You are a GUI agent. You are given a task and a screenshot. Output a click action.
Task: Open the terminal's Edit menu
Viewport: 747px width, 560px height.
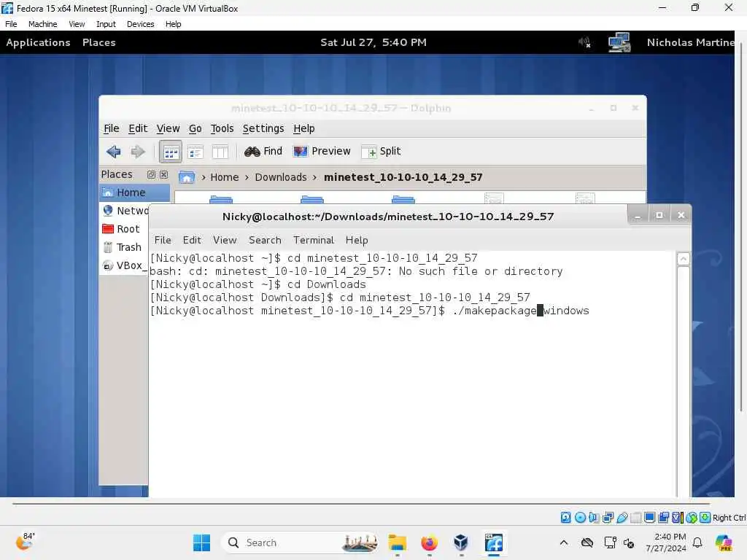192,240
